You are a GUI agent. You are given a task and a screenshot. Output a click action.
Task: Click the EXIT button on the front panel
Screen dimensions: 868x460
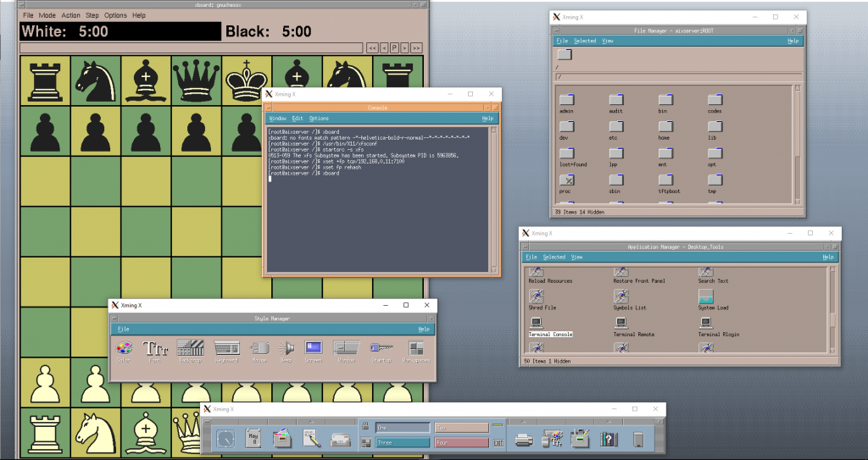click(498, 443)
